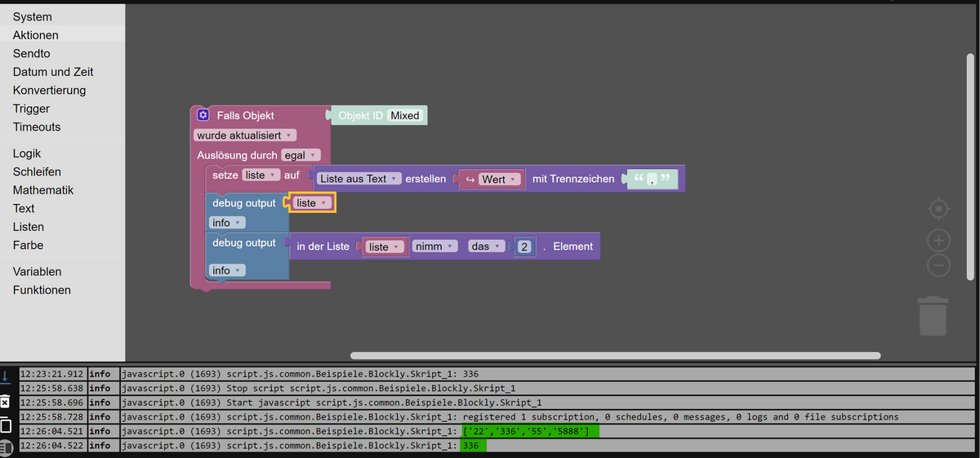This screenshot has height=458, width=980.
Task: Click the horizontal workspace scrollbar
Action: coord(615,355)
